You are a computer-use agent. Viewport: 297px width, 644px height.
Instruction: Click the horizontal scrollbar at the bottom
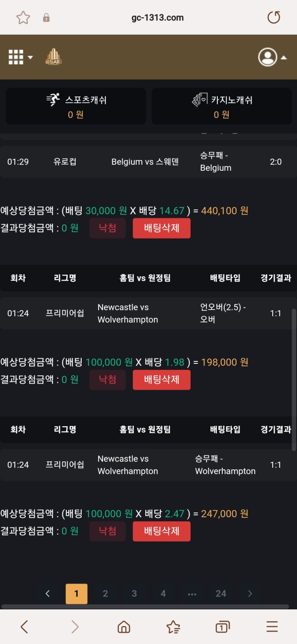click(x=145, y=606)
